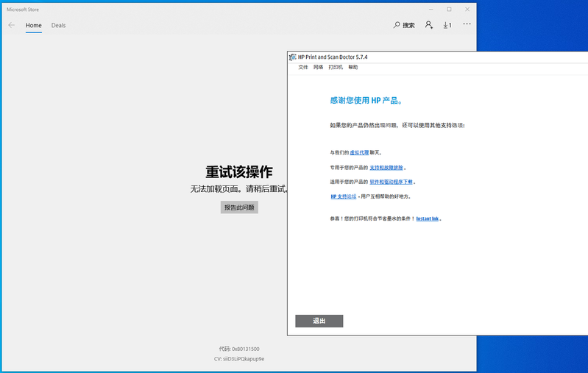Image resolution: width=588 pixels, height=373 pixels.
Task: Maximize the Microsoft Store window
Action: (x=449, y=9)
